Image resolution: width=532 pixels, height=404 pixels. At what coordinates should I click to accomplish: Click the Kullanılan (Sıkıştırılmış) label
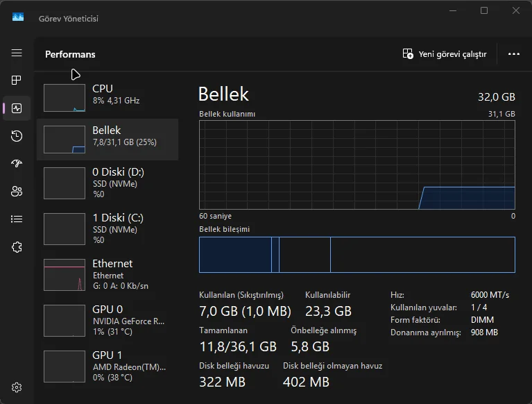241,295
